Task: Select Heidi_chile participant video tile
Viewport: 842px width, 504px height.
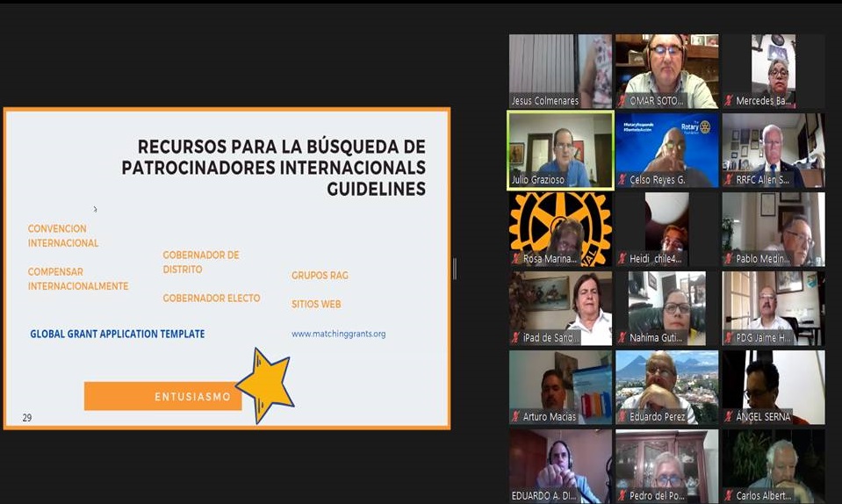Action: point(666,227)
